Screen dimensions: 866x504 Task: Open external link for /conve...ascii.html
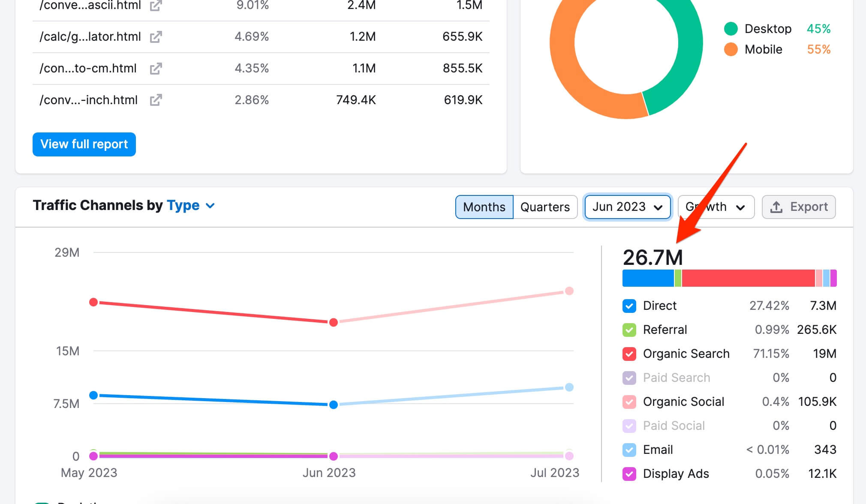point(156,6)
